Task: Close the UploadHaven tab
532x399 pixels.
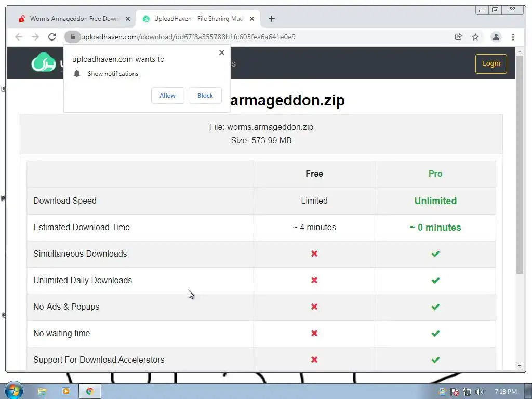Action: [x=252, y=19]
